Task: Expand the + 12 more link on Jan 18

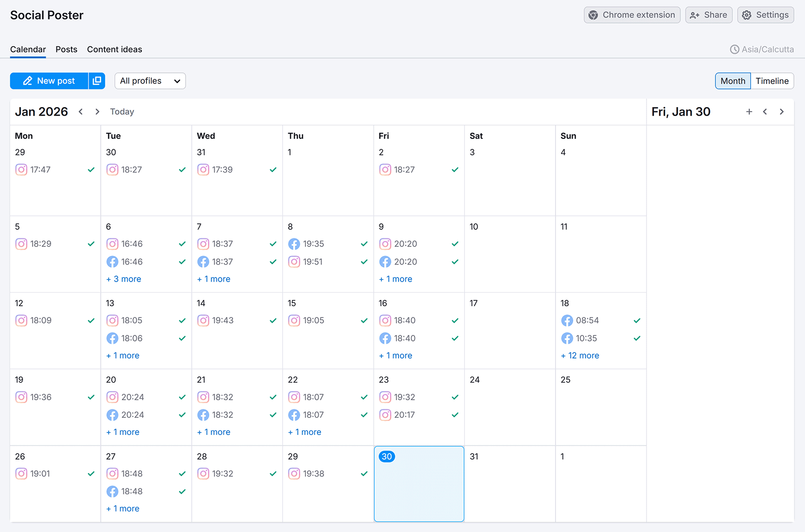Action: tap(580, 356)
